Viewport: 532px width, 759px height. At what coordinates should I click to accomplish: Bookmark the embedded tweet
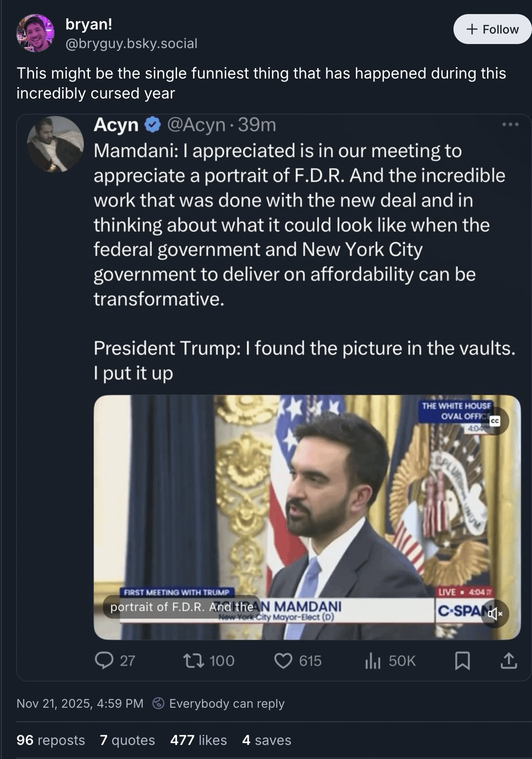point(462,660)
